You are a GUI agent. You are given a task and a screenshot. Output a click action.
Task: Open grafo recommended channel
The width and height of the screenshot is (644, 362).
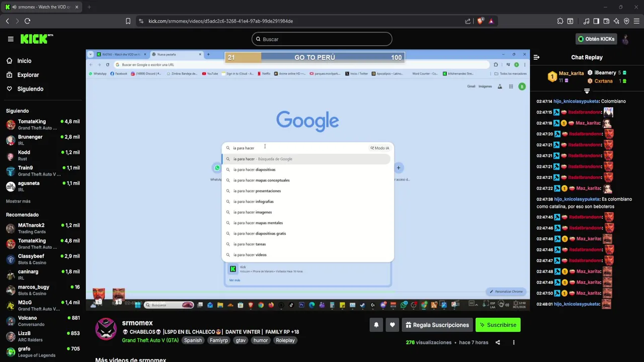point(42,352)
